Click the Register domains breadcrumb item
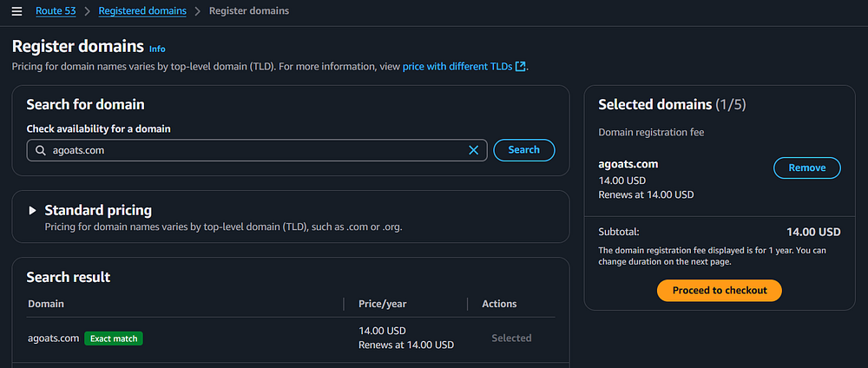868x368 pixels. pos(249,11)
